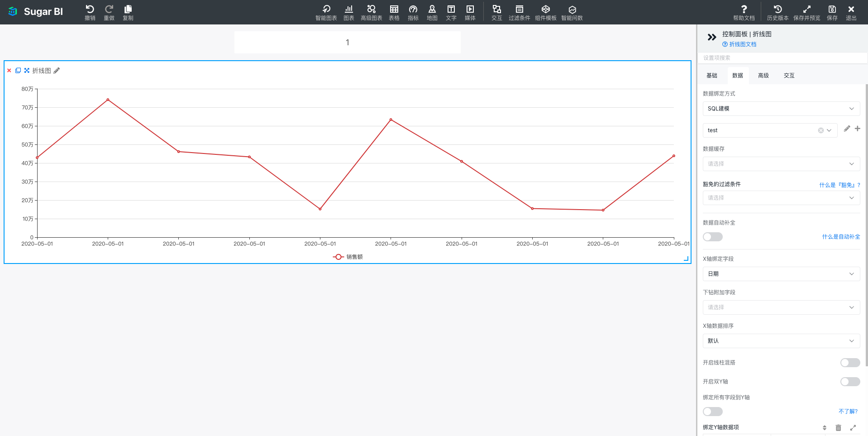Click the Sugar BI logo

pyautogui.click(x=35, y=12)
